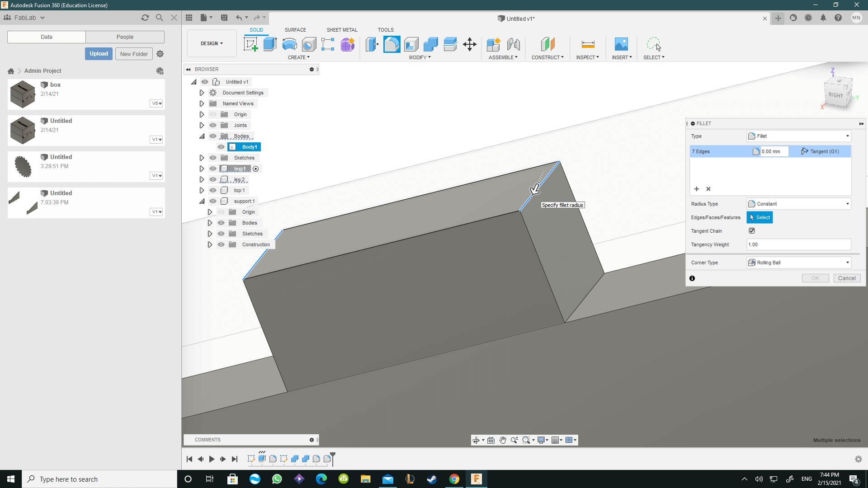The image size is (868, 488).
Task: Open the Type Fillet dropdown
Action: pos(799,136)
